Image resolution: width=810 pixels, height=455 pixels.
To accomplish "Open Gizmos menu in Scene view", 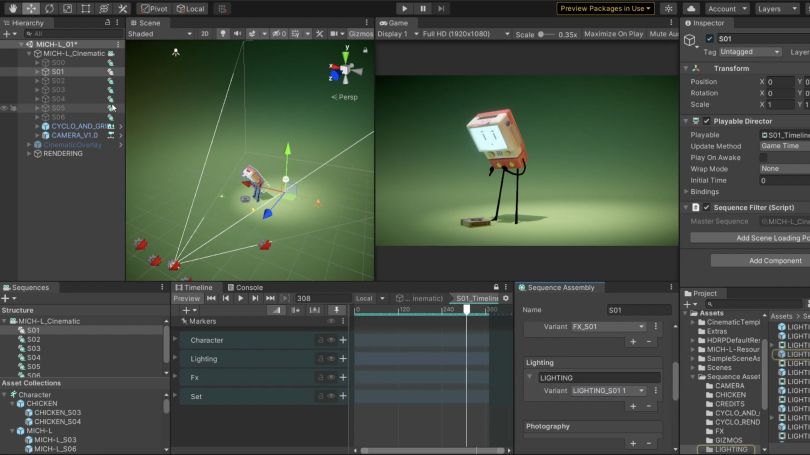I will tap(360, 34).
